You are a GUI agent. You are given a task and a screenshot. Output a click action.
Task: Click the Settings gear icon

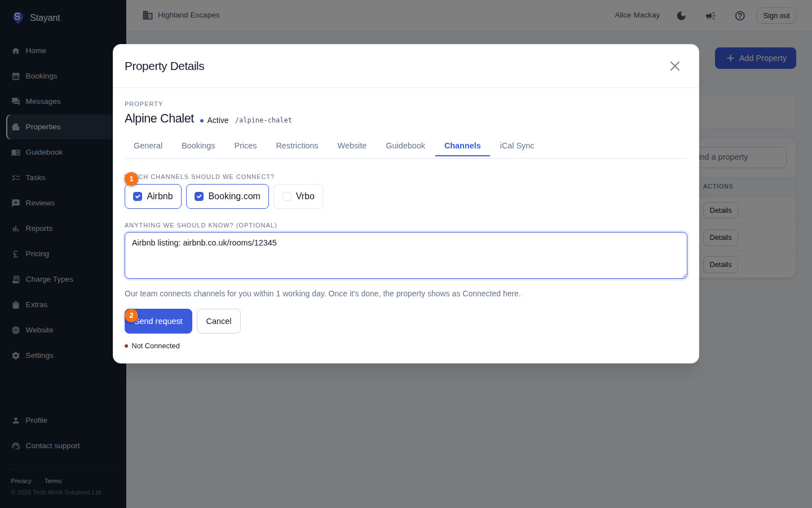[16, 356]
